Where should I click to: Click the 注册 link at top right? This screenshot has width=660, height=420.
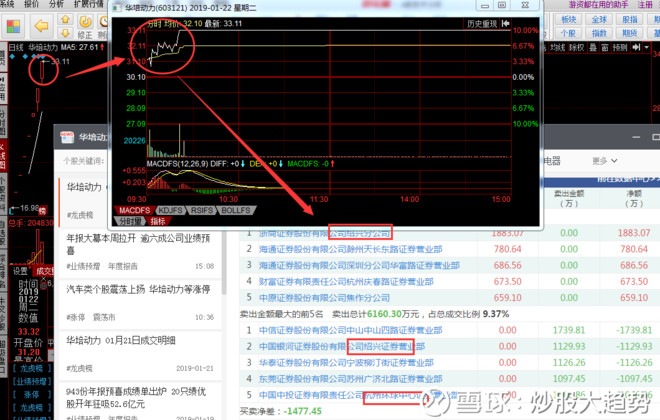645,5
